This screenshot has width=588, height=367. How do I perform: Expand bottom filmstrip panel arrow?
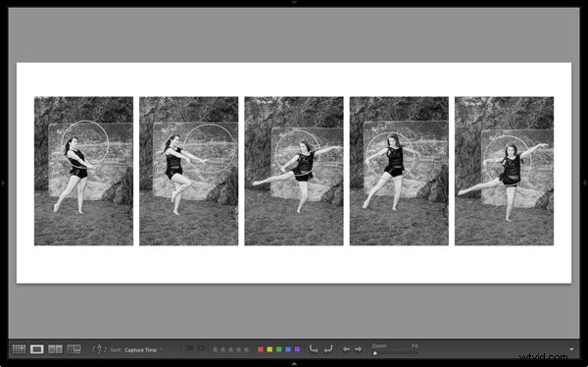(x=294, y=364)
